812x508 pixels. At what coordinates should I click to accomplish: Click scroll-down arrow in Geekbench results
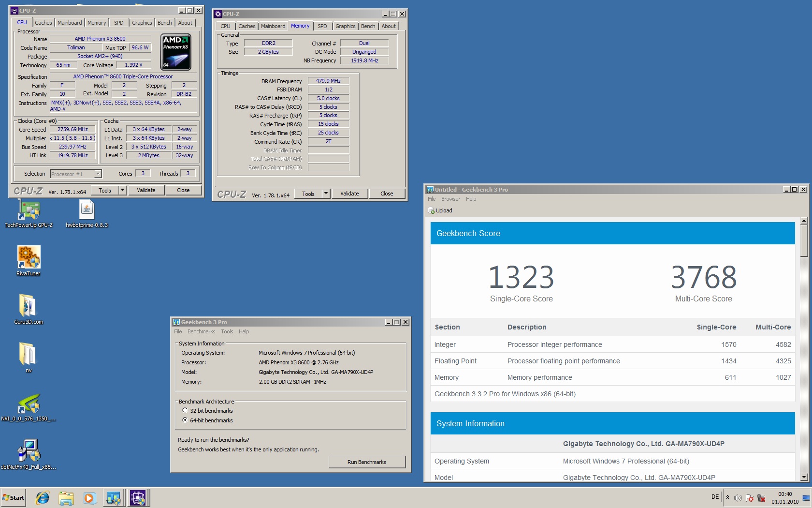(x=804, y=478)
